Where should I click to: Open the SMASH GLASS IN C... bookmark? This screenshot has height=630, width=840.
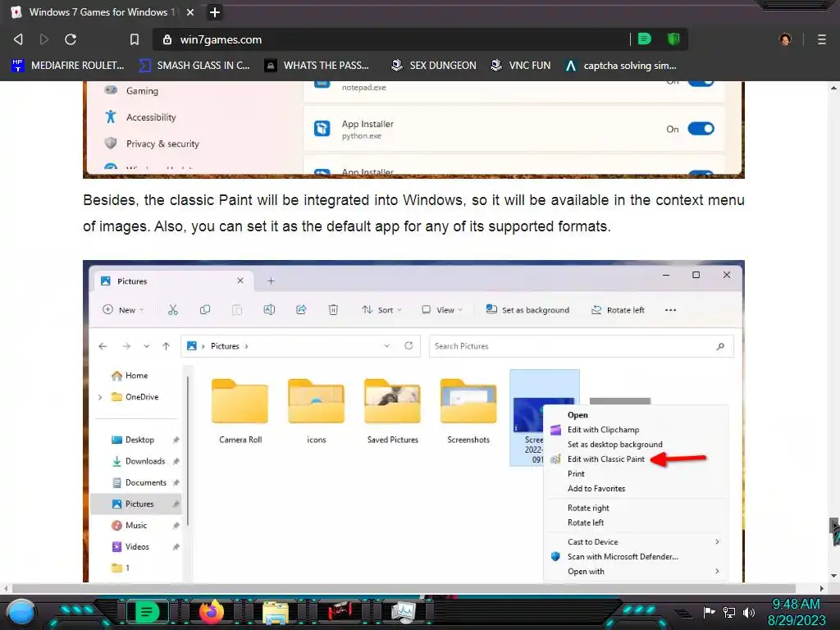click(194, 66)
